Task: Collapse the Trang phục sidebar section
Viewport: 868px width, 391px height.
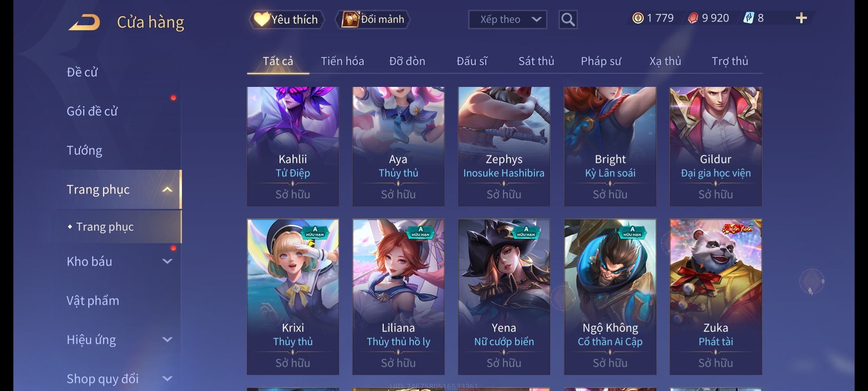Action: [x=167, y=189]
